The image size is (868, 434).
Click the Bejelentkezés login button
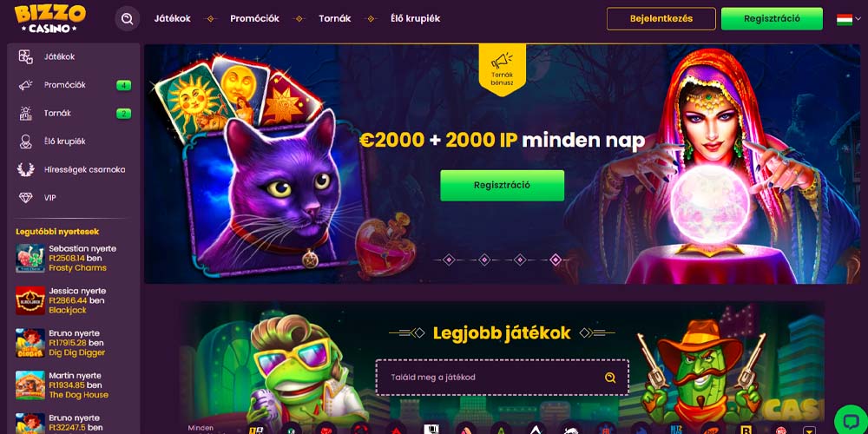point(661,19)
